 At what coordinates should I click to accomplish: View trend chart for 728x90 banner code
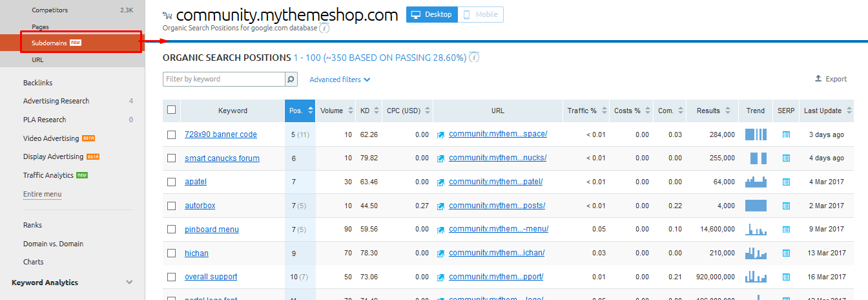click(756, 134)
